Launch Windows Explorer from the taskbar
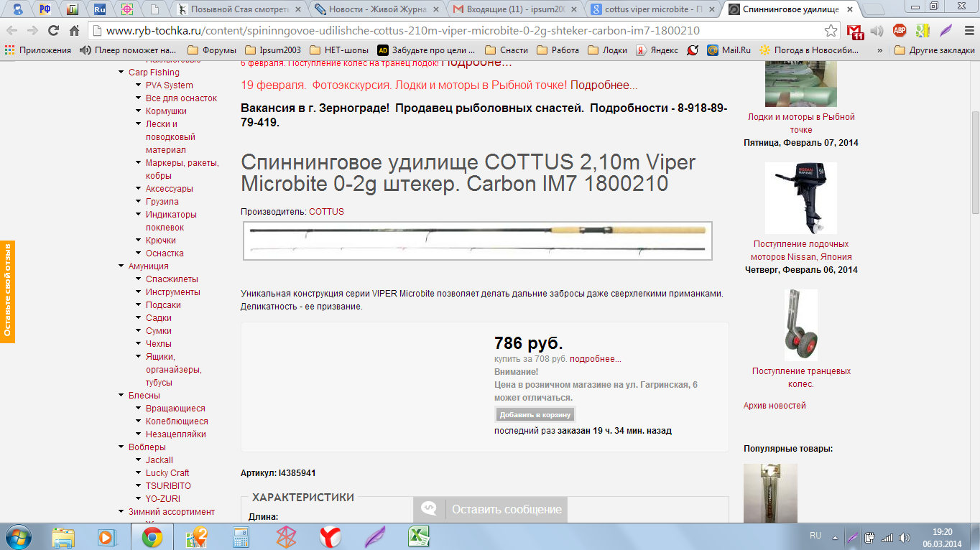Screen dimensions: 980x550 pos(63,536)
